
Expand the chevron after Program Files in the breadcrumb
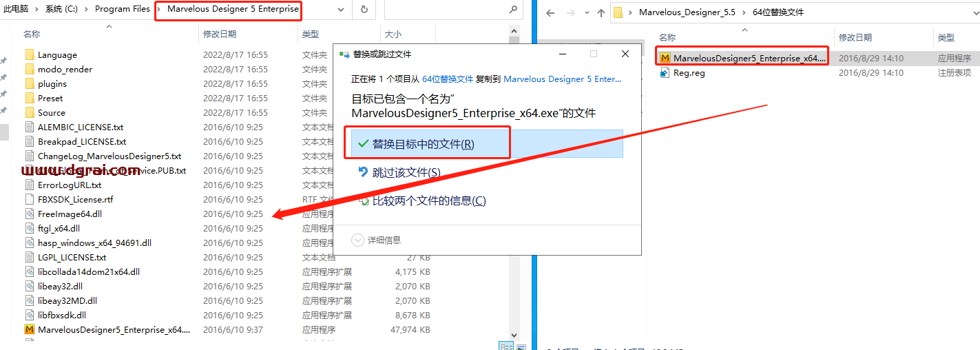[158, 10]
